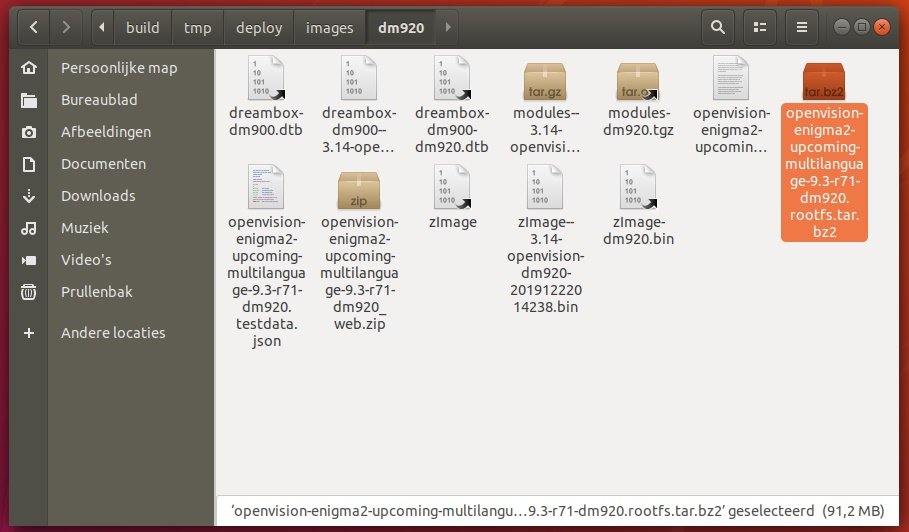
Task: Go forward with the right arrow
Action: (x=66, y=28)
